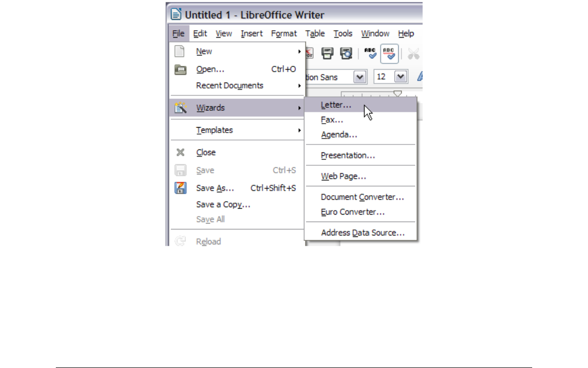Click the font size field showing 12
The height and width of the screenshot is (368, 588).
(384, 77)
